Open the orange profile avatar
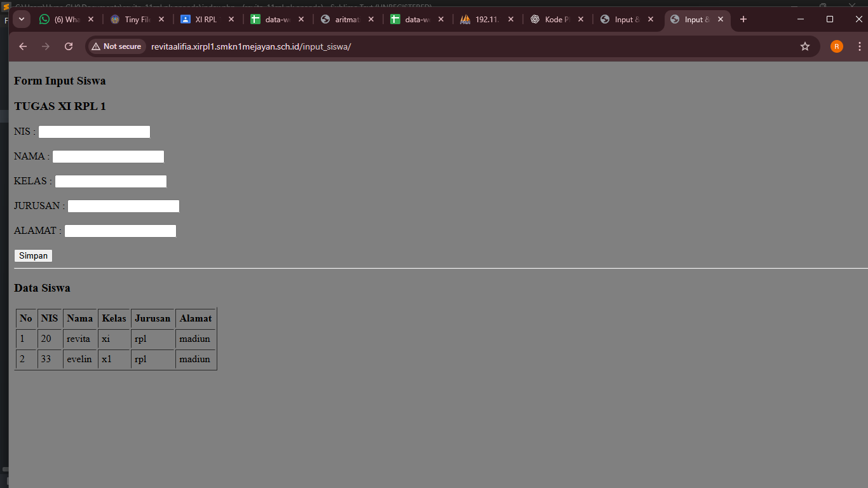868x488 pixels. (x=837, y=46)
